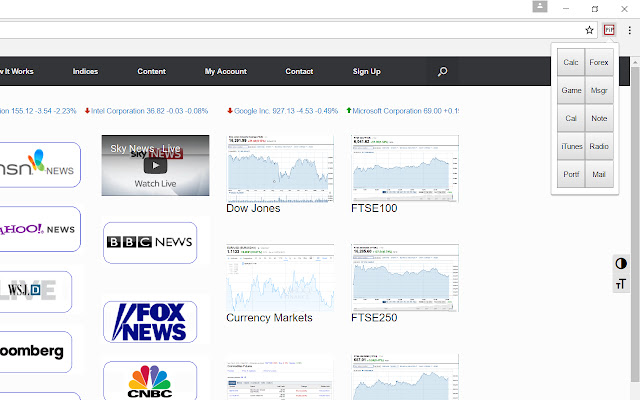Viewport: 640px width, 400px height.
Task: Open the Cal button in popup
Action: [571, 118]
